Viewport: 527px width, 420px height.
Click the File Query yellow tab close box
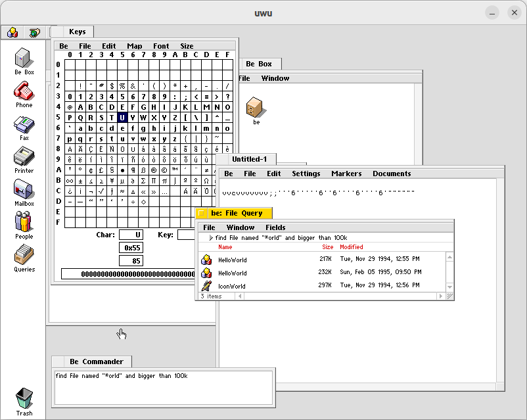[x=201, y=214]
